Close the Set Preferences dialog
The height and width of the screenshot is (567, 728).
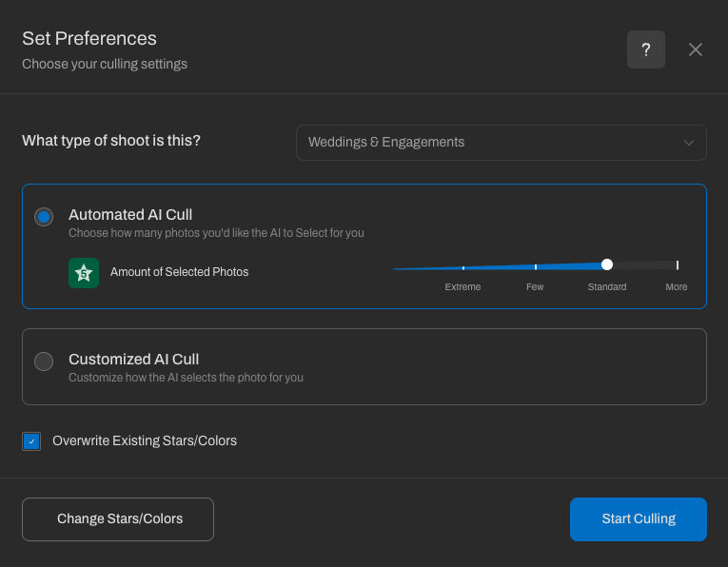[x=696, y=49]
